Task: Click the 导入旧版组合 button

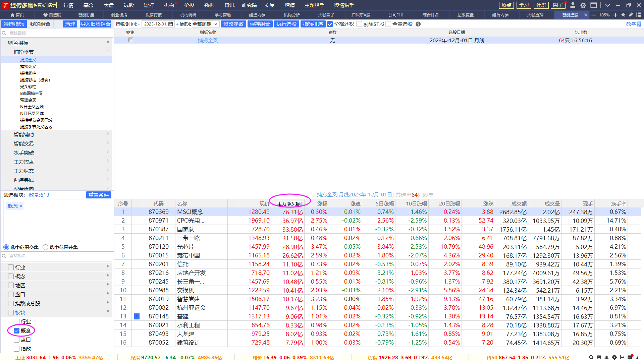Action: (x=96, y=24)
